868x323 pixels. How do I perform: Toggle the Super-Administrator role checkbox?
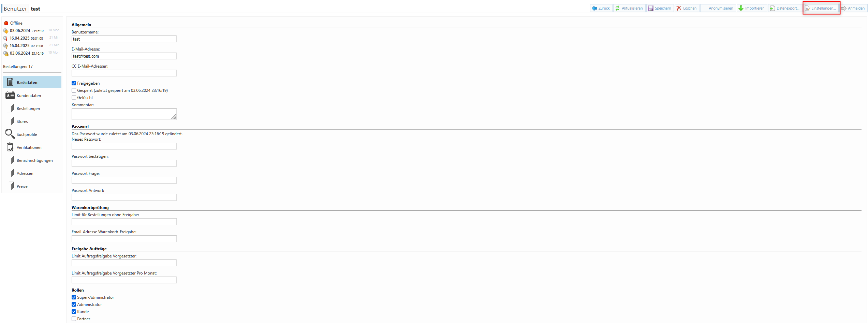tap(74, 297)
